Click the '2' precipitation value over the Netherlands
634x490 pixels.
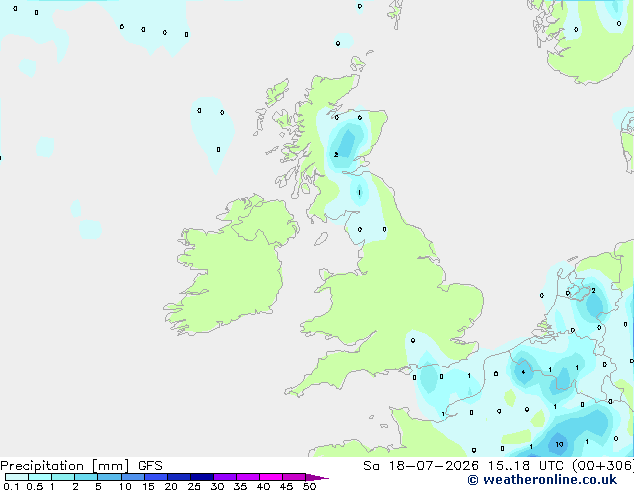[x=593, y=290]
